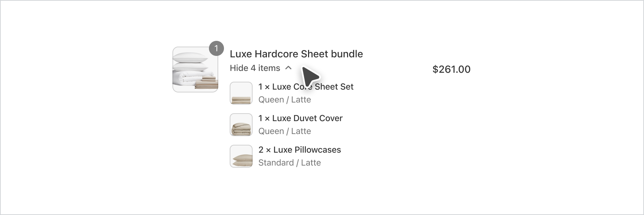This screenshot has width=644, height=215.
Task: Click Queen / Latte under Luxe Core Sheet Set
Action: [x=284, y=100]
